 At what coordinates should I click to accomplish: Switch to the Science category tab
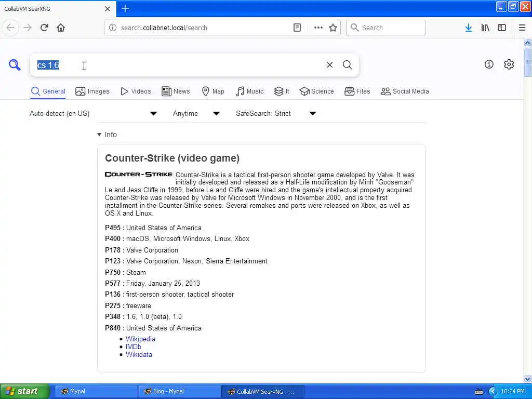click(x=316, y=91)
